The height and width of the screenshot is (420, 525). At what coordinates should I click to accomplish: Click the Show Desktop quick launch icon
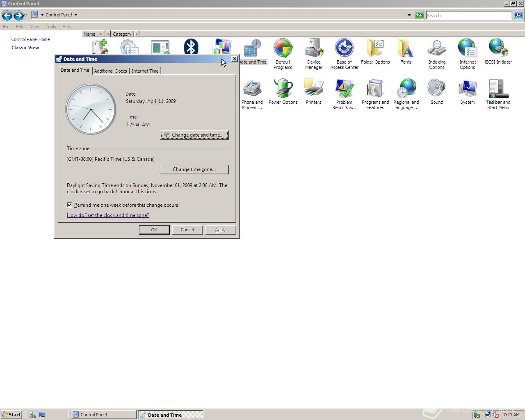tap(42, 415)
